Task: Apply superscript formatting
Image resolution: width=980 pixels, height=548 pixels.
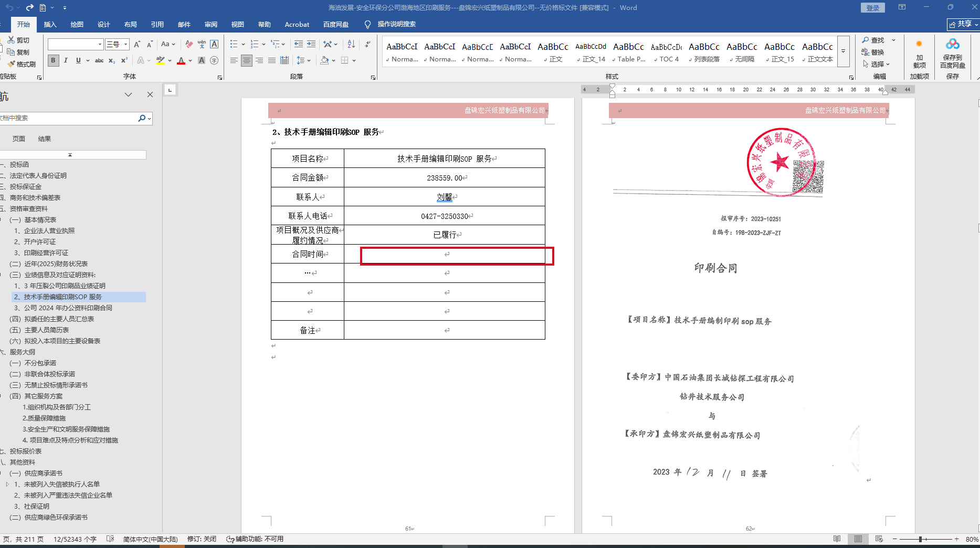Action: point(124,60)
